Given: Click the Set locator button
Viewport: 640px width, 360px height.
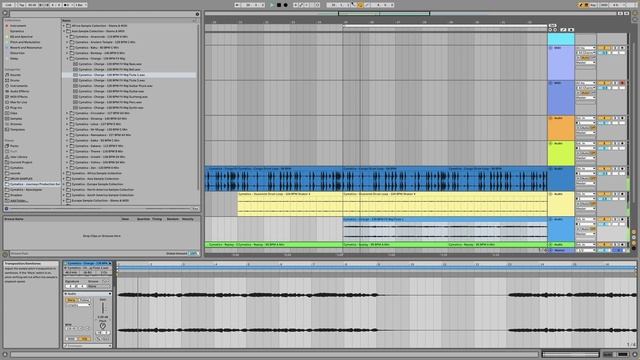Looking at the screenshot, I should point(553,25).
